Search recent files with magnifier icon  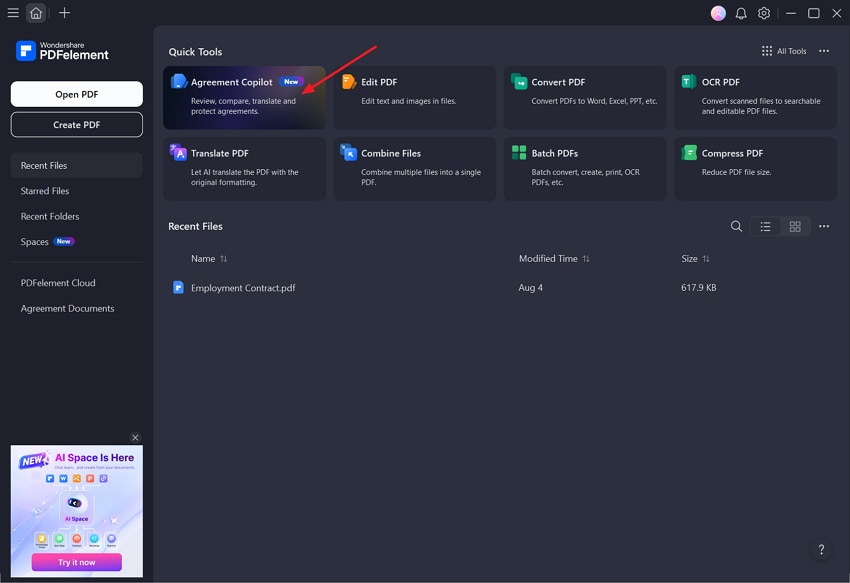tap(736, 226)
